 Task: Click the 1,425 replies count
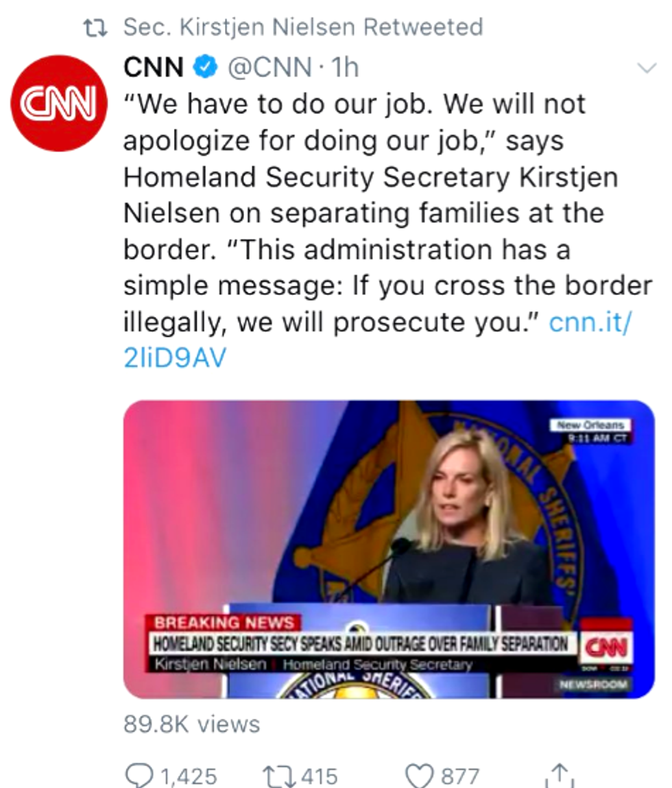click(x=188, y=776)
